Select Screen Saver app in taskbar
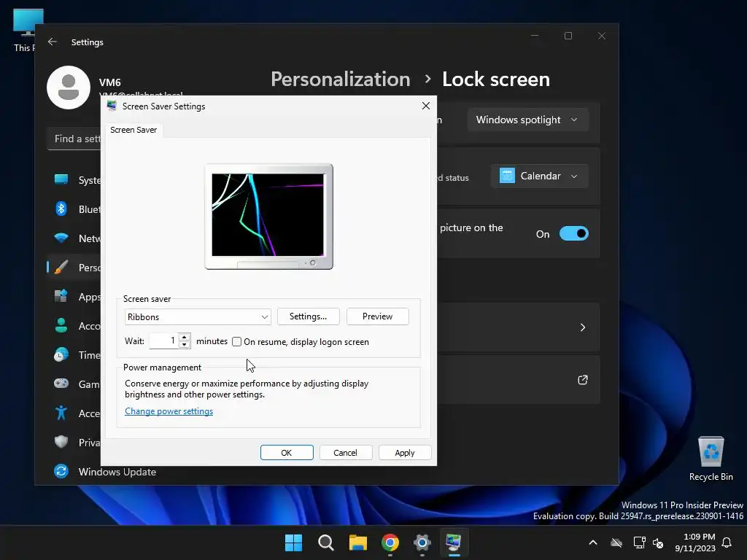The width and height of the screenshot is (747, 560). [x=454, y=542]
